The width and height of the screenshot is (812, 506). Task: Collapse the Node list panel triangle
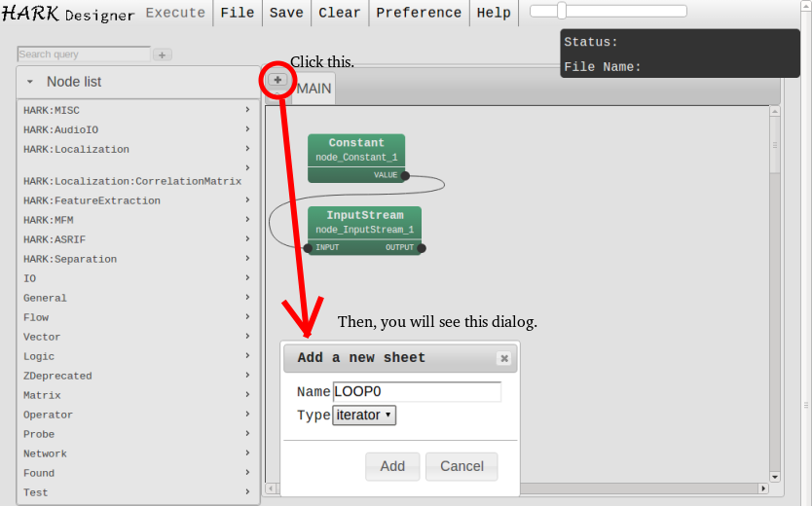(30, 83)
